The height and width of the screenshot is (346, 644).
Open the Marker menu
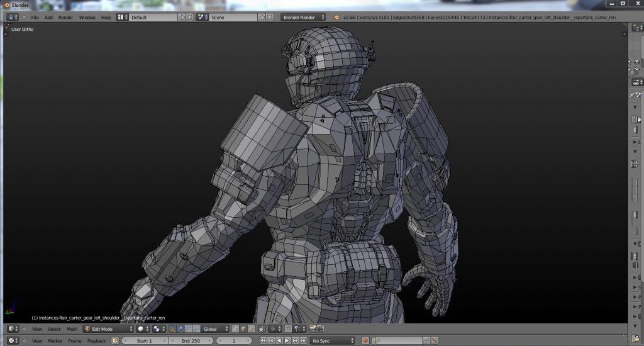55,341
